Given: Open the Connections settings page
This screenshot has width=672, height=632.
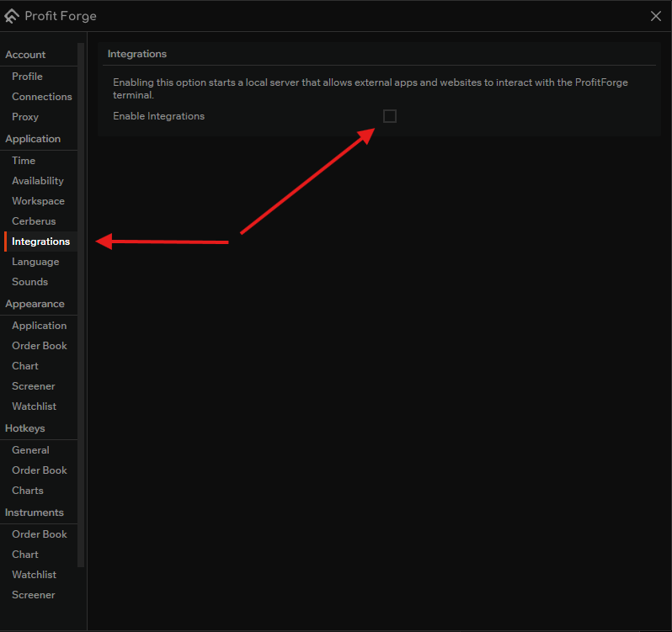Looking at the screenshot, I should (41, 96).
